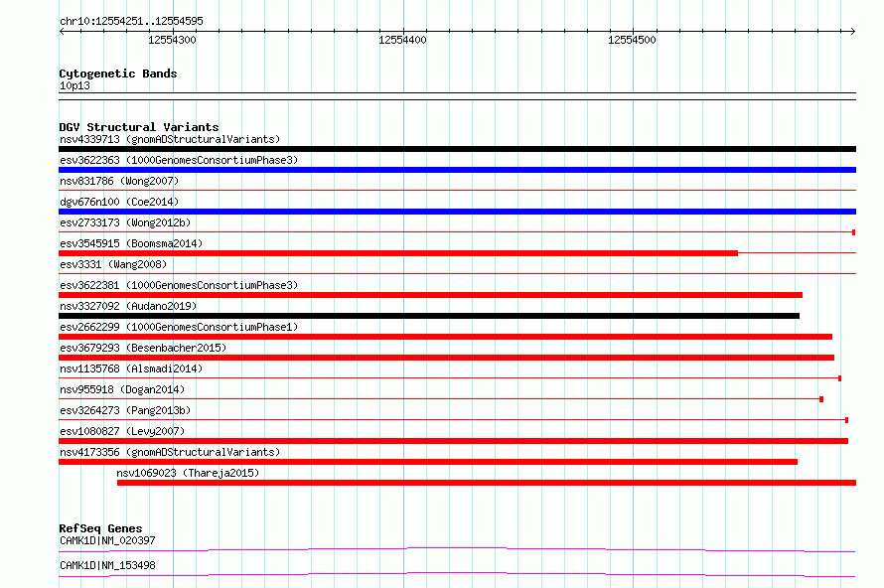Click the black bar under nsv3327092
Image resolution: width=884 pixels, height=588 pixels.
pyautogui.click(x=429, y=316)
